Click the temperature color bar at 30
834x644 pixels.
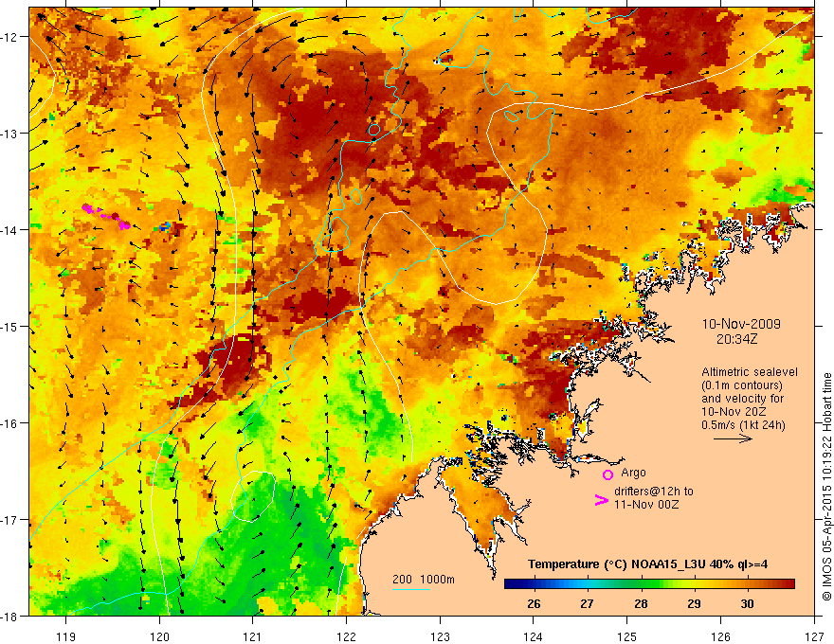click(x=748, y=584)
